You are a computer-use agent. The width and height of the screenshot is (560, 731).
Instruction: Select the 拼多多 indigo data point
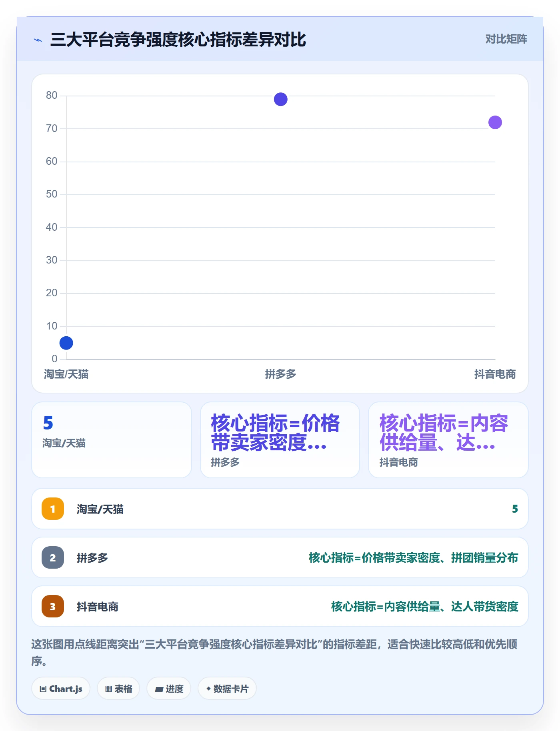coord(280,99)
